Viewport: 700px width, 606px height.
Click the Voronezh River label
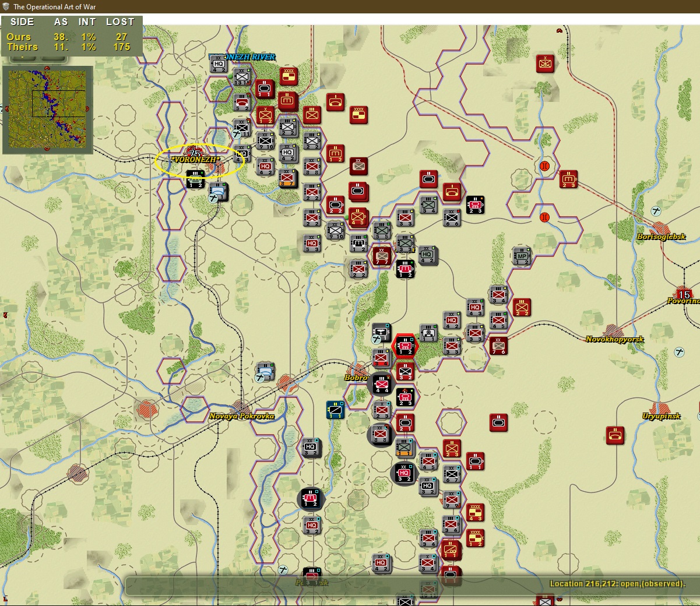(x=242, y=57)
